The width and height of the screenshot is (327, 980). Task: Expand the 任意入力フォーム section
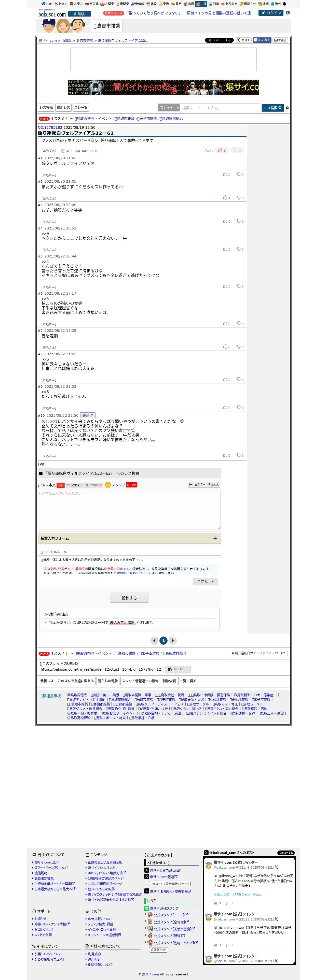129,538
